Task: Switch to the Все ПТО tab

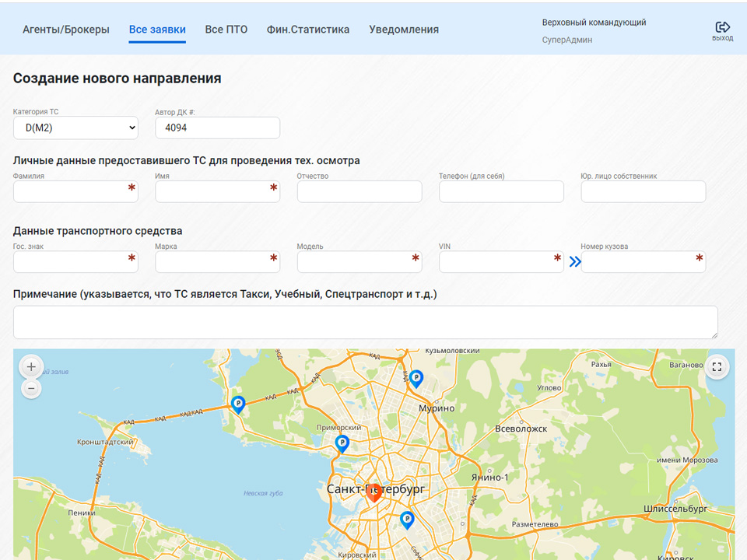Action: point(226,30)
